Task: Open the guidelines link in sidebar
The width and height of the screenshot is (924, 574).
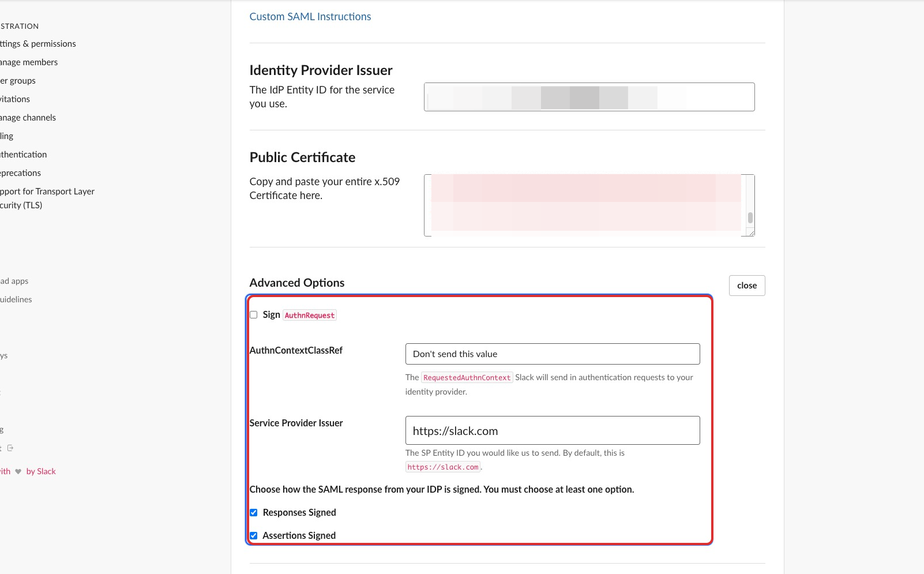Action: 16,299
